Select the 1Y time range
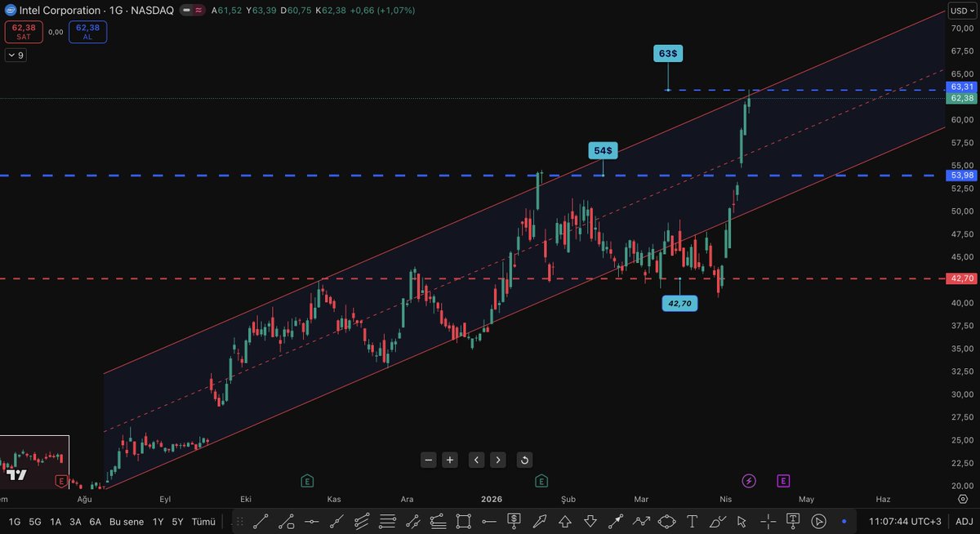The image size is (980, 534). (x=158, y=521)
